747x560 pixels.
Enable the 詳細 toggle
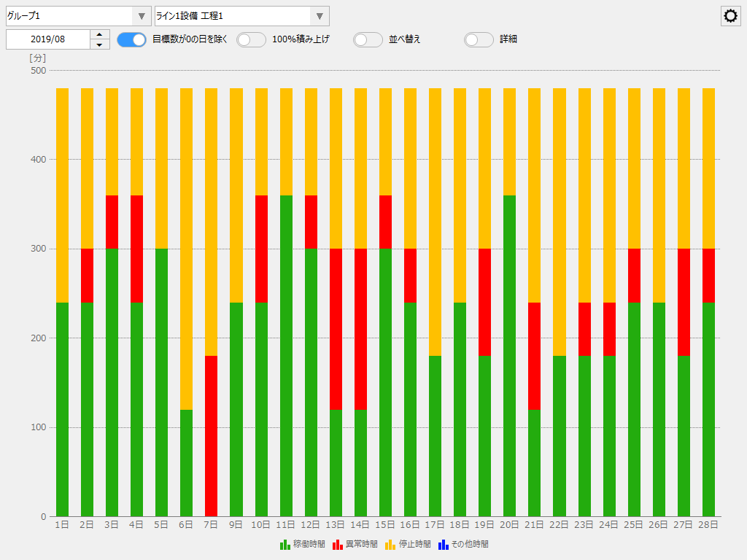pos(479,39)
